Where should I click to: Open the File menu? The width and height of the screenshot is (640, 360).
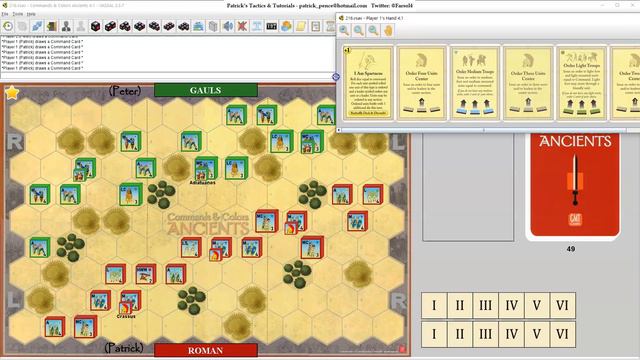coord(5,14)
